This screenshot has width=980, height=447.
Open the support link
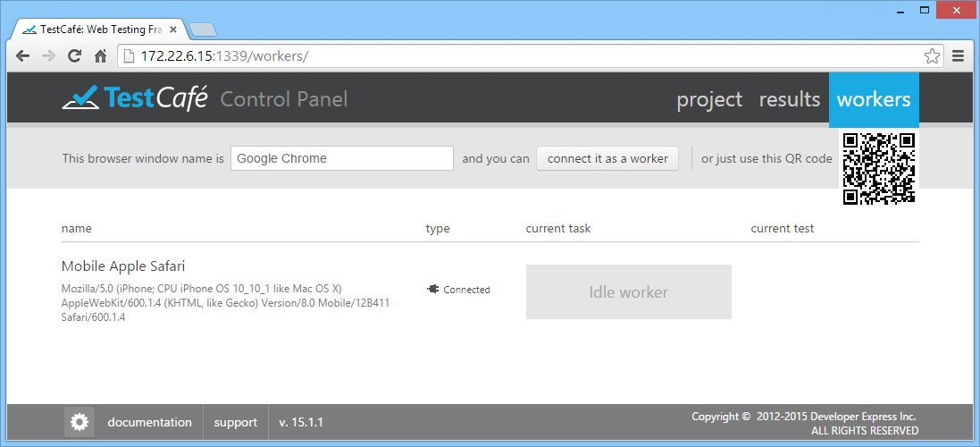point(236,422)
